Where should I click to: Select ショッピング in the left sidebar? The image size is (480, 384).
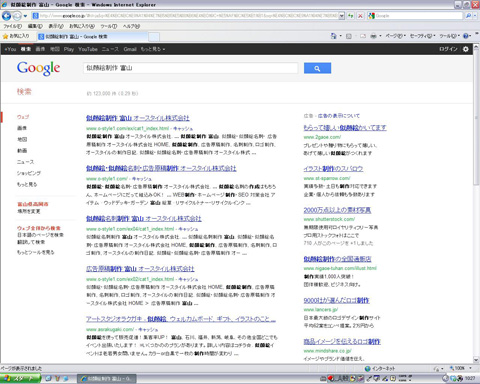[29, 173]
